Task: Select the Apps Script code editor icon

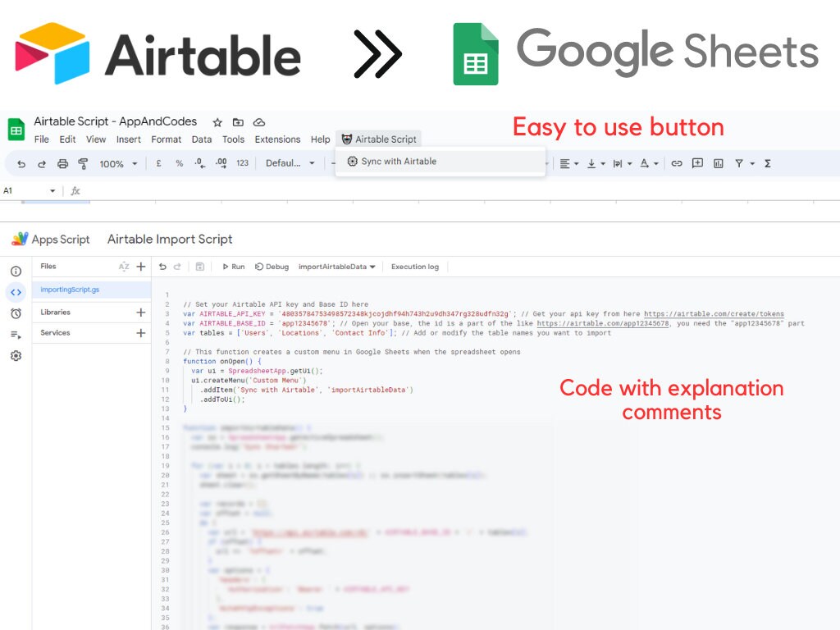Action: pyautogui.click(x=16, y=291)
